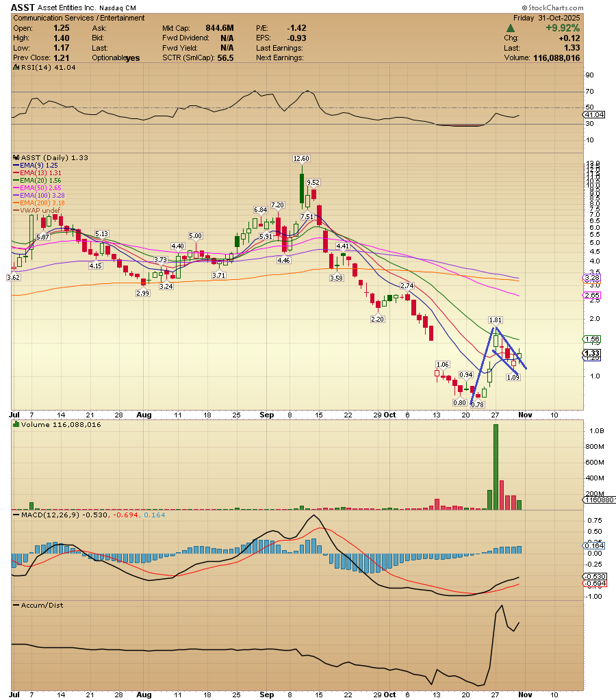Click the 7.20 price label
This screenshot has width=616, height=700.
pyautogui.click(x=277, y=205)
